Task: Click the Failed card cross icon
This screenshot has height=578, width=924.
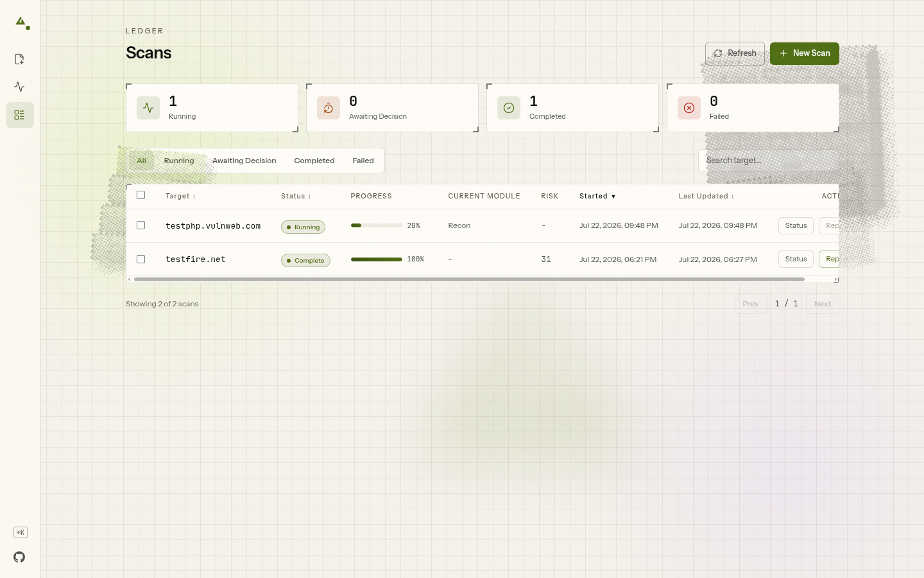Action: [x=689, y=108]
